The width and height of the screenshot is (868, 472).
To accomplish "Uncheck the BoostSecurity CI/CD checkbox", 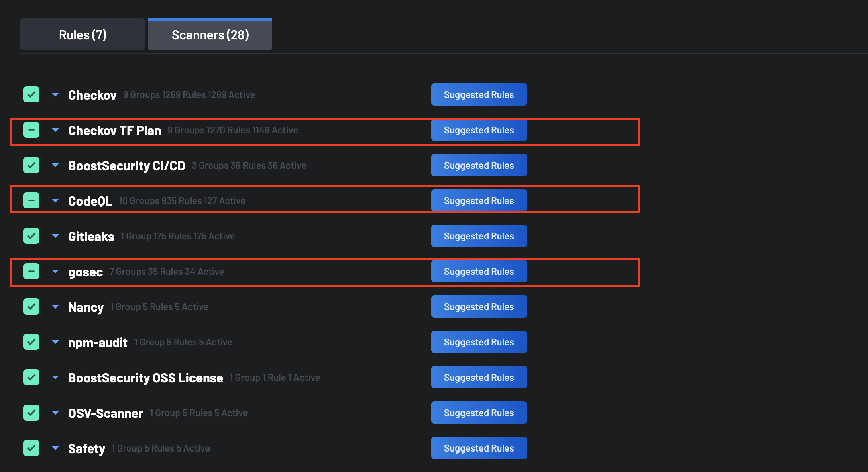I will click(31, 166).
